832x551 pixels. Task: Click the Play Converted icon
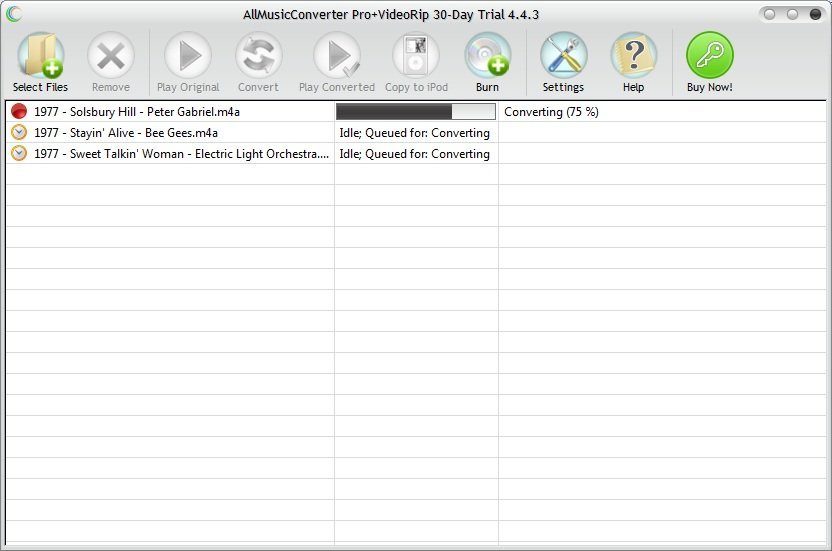[337, 55]
